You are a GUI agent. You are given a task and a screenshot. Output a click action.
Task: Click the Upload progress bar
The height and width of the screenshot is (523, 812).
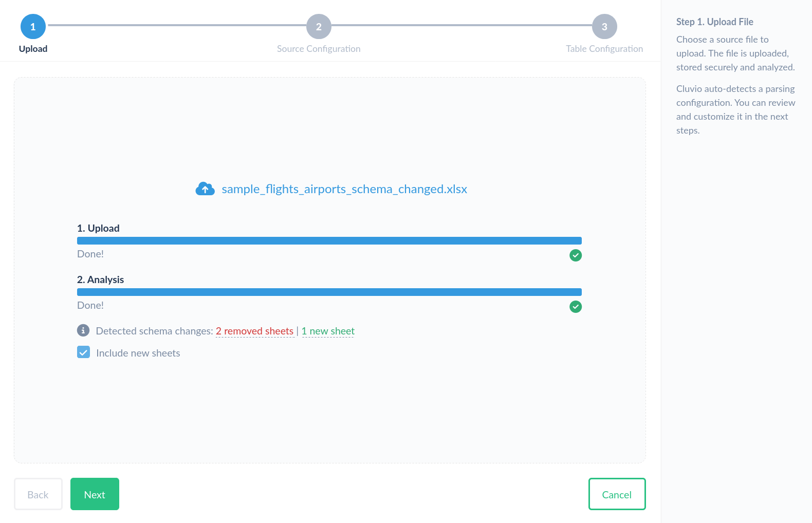329,240
